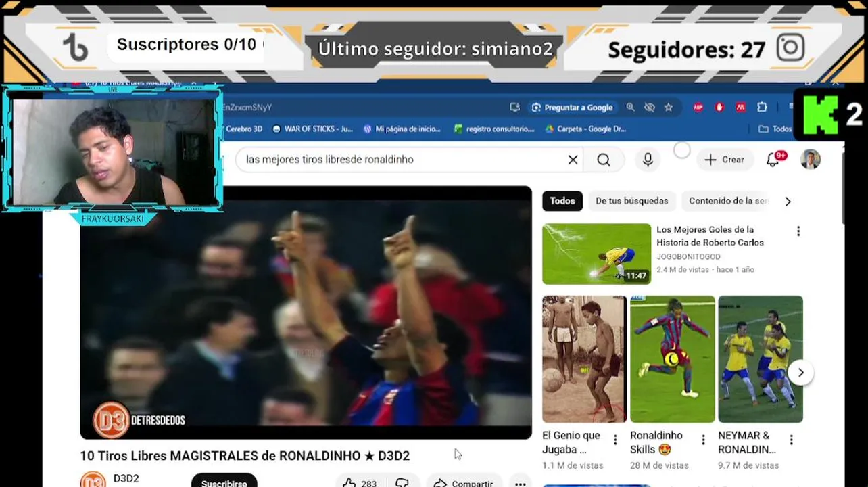Viewport: 868px width, 487px height.
Task: Click the install/cast screen icon in address bar
Action: (x=515, y=108)
